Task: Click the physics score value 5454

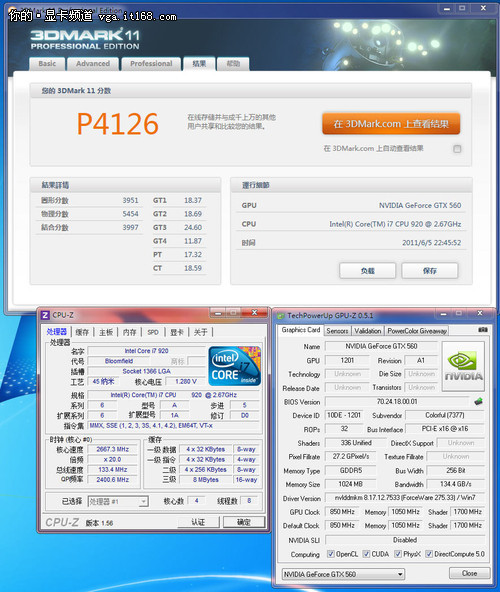Action: coord(130,214)
